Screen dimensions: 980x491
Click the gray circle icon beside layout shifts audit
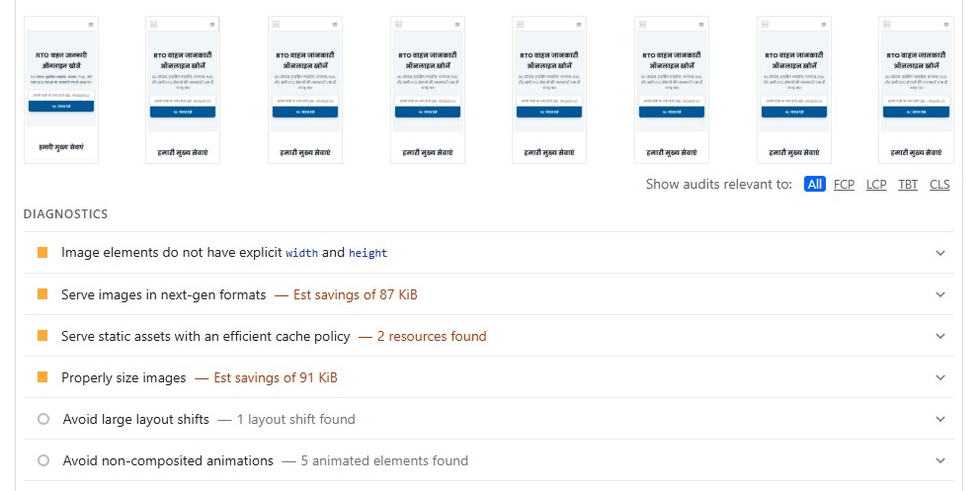click(42, 419)
